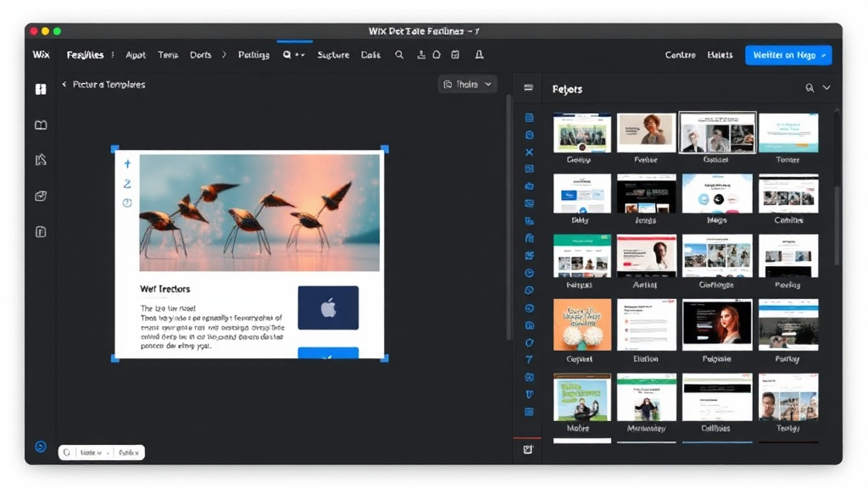Open the Tems menu
Image resolution: width=868 pixels, height=488 pixels.
coord(169,55)
